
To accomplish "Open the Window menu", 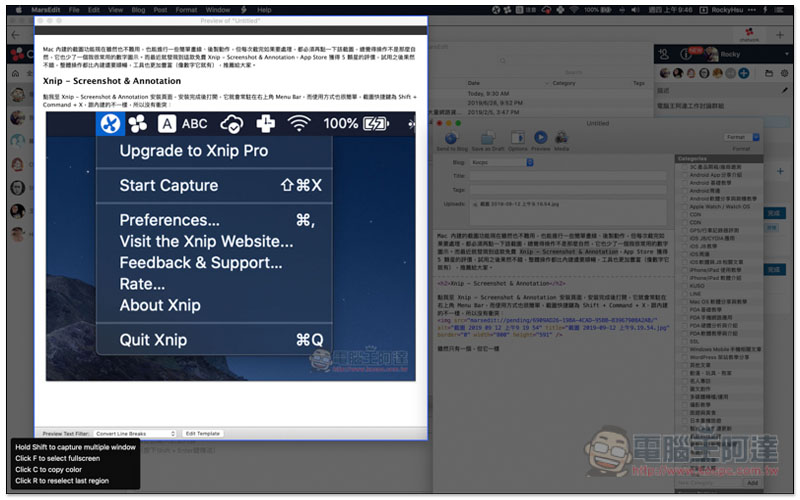I will coord(218,10).
